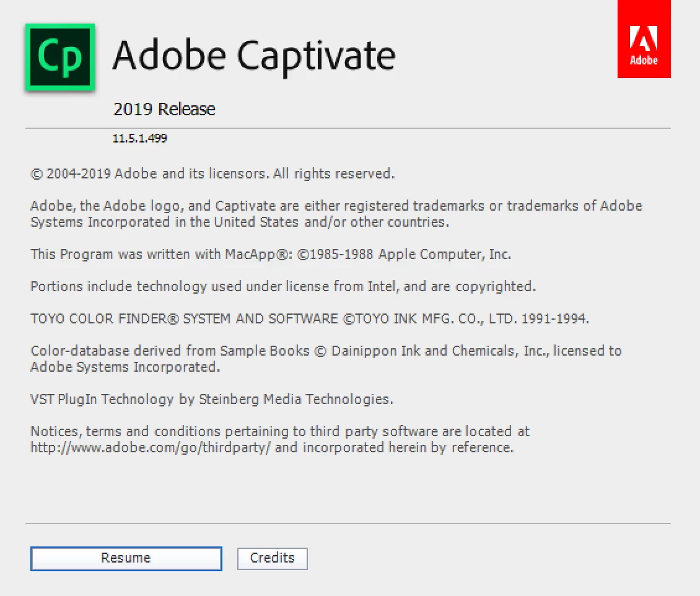
Task: Click the Adobe Captivate Cp logo icon
Action: 60,57
